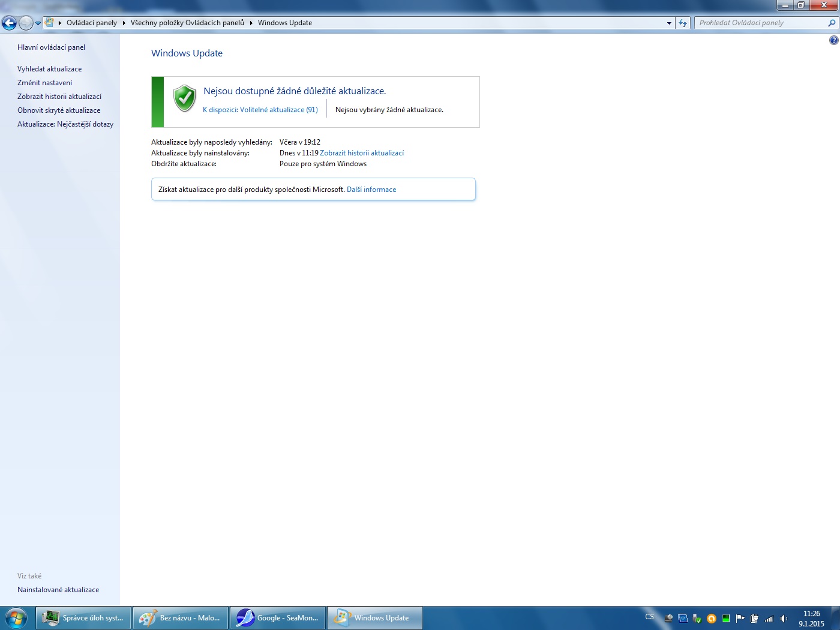Open the power plug battery icon
Screen dimensions: 840x630
pos(755,619)
